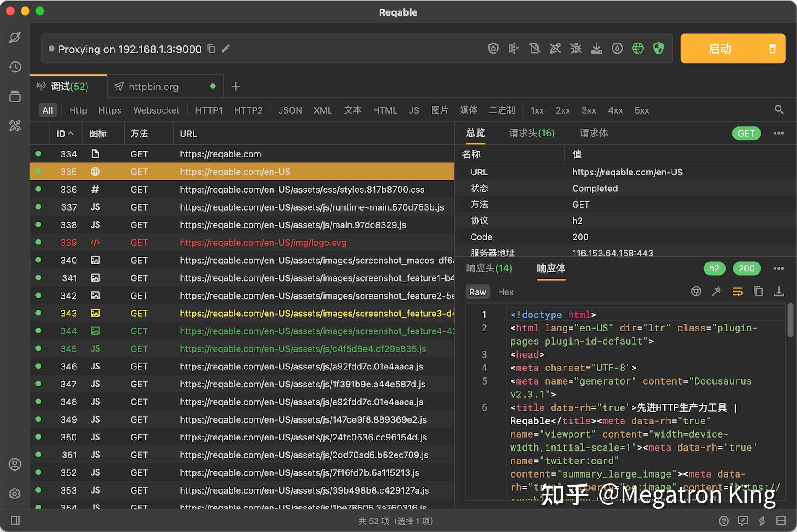Click the green GET method badge
The height and width of the screenshot is (532, 797).
[746, 133]
